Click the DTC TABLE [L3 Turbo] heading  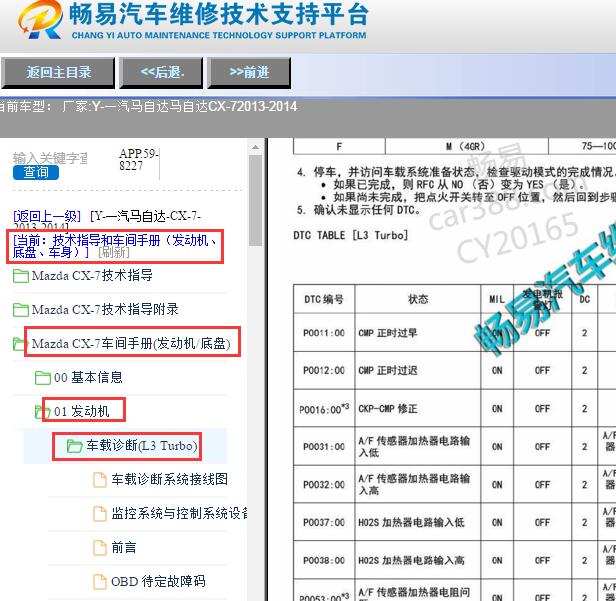[x=350, y=235]
